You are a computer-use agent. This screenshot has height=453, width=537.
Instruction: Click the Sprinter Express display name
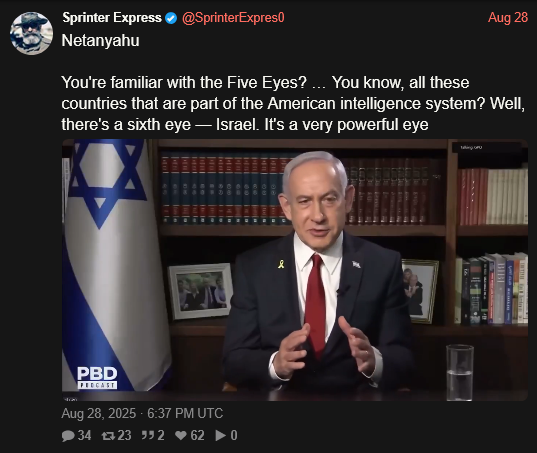tap(112, 17)
